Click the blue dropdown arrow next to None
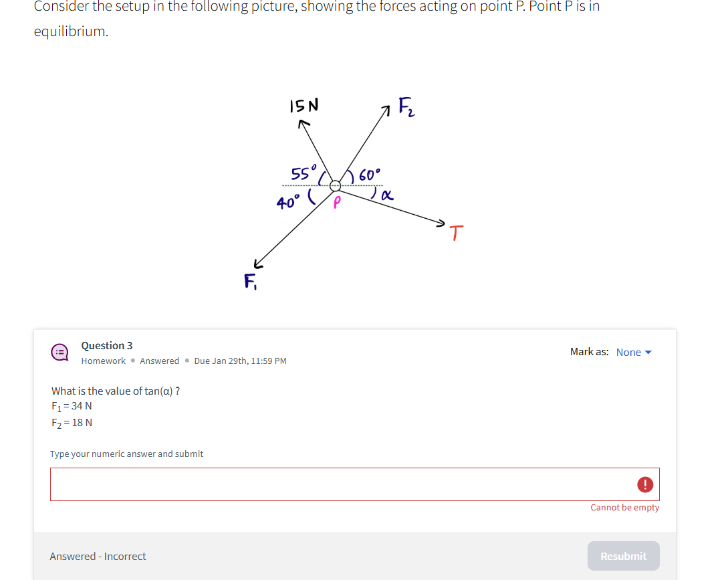The height and width of the screenshot is (580, 728). tap(647, 352)
